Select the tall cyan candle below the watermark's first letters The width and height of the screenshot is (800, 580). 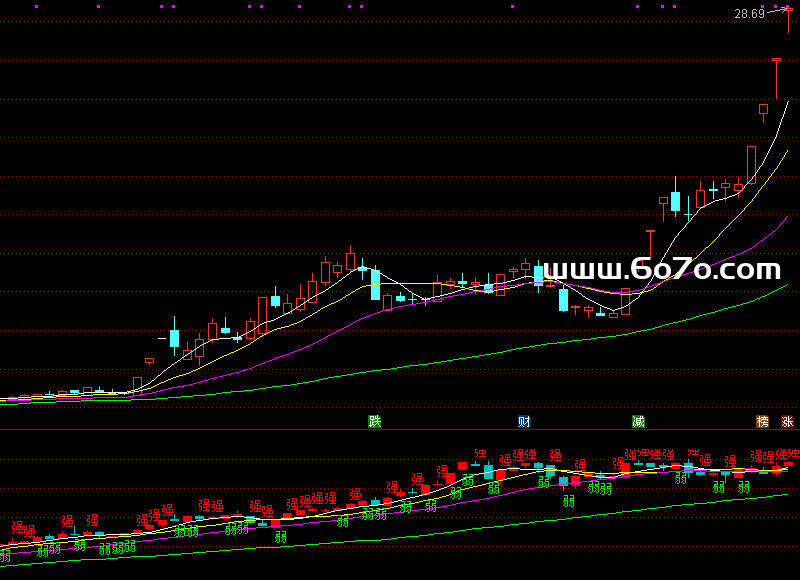click(x=563, y=299)
